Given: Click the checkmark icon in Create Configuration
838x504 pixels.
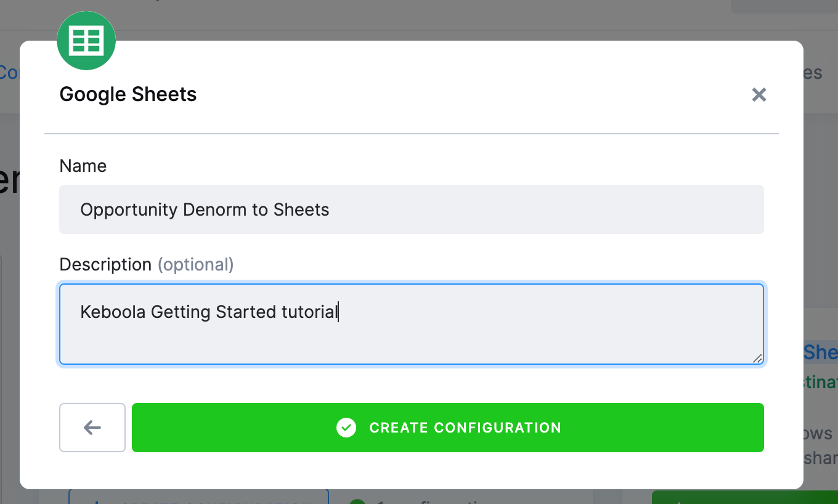Looking at the screenshot, I should tap(346, 428).
